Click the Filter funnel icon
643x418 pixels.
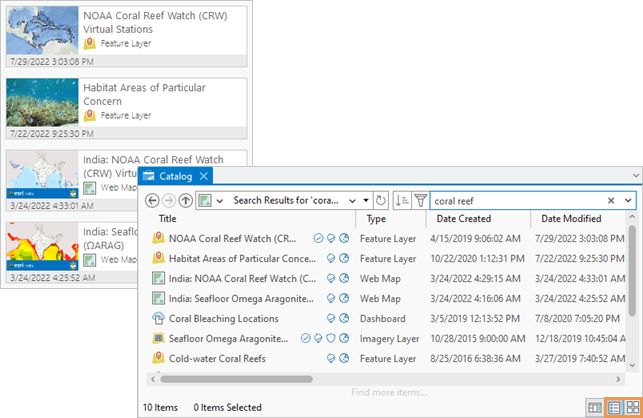[x=420, y=200]
